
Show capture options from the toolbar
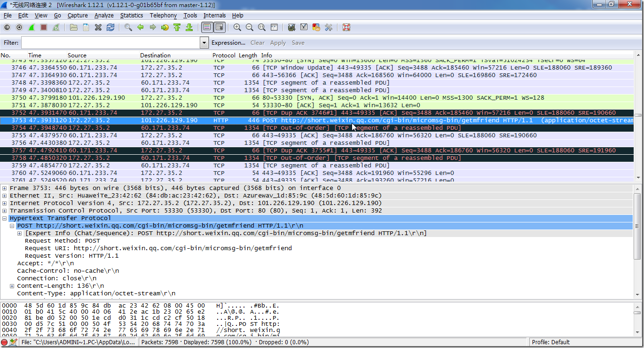pos(19,27)
